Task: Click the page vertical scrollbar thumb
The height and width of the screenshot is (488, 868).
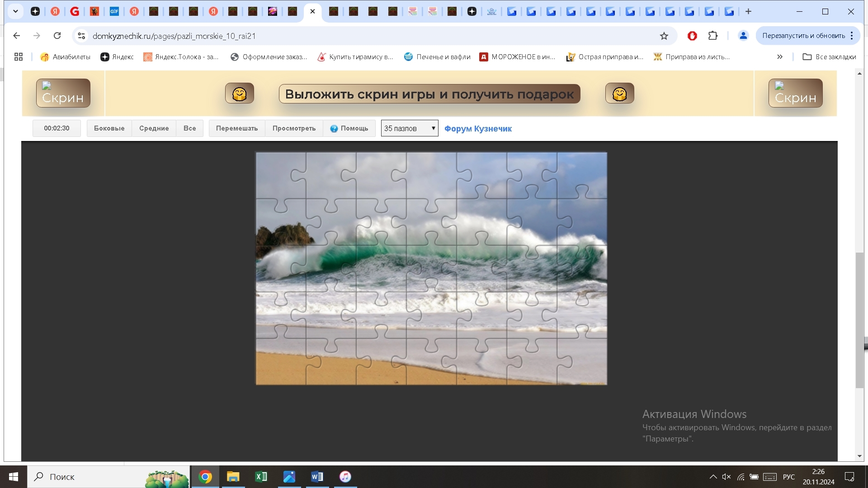Action: click(859, 320)
